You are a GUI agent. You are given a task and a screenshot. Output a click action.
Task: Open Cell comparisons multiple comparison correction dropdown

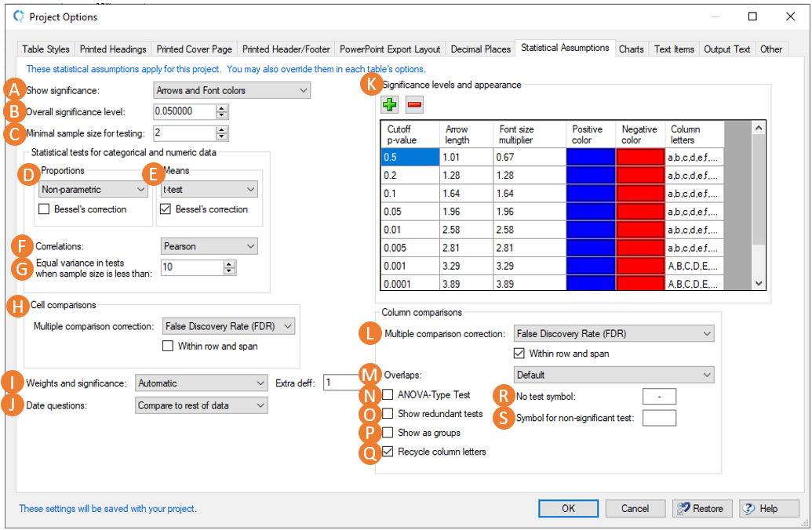tap(228, 326)
